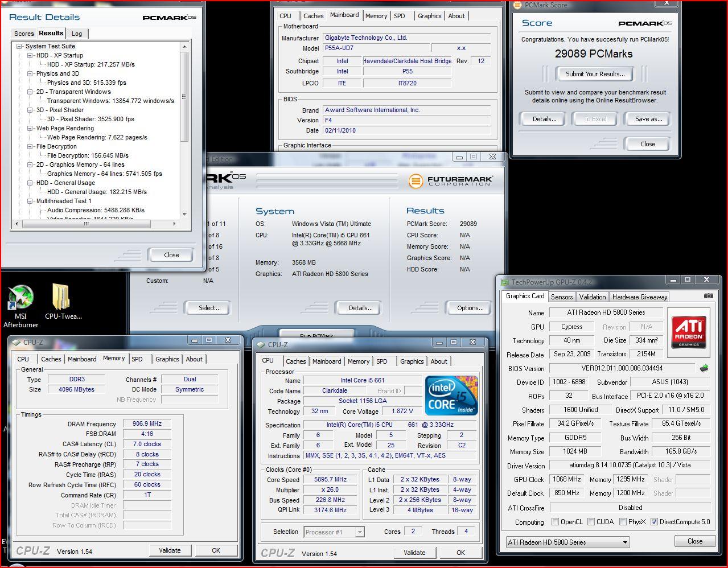
Task: Click the CAS# Latency 7.0 clocks value
Action: tap(147, 444)
